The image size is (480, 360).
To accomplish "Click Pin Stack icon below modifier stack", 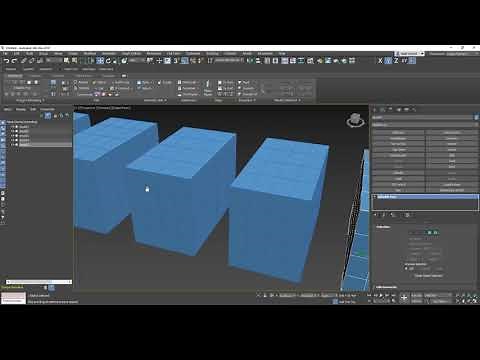I will point(375,215).
